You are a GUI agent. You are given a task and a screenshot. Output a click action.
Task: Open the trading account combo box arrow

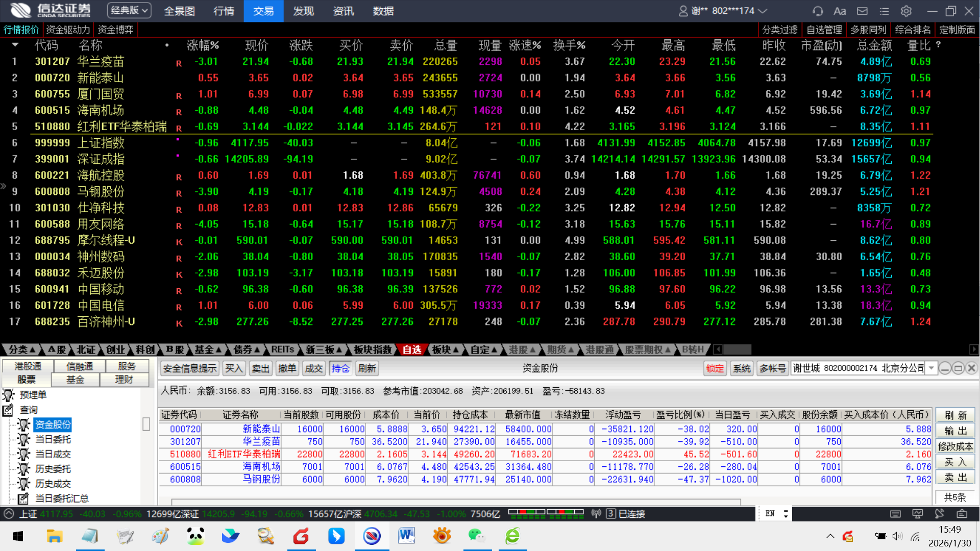click(932, 368)
